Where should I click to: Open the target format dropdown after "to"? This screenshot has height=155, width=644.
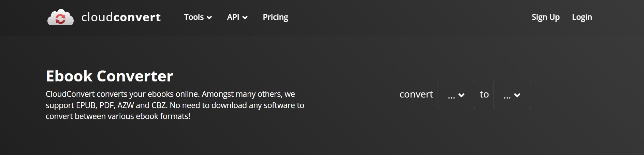point(512,95)
